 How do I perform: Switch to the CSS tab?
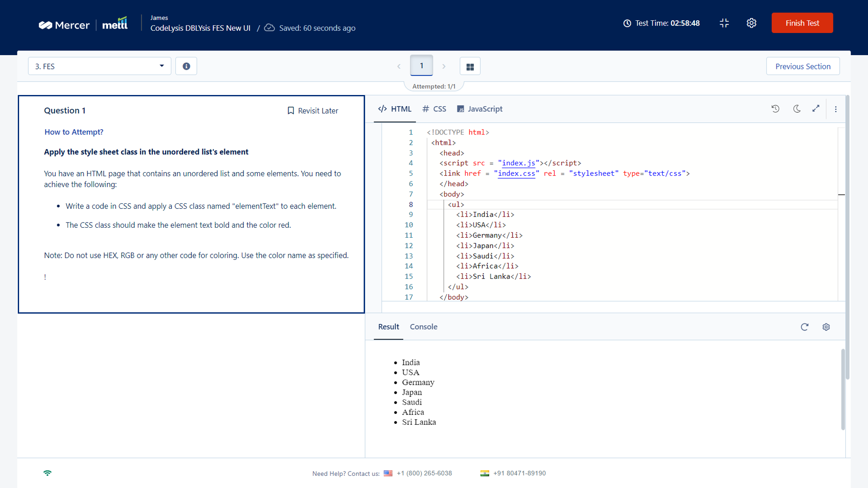(x=434, y=109)
